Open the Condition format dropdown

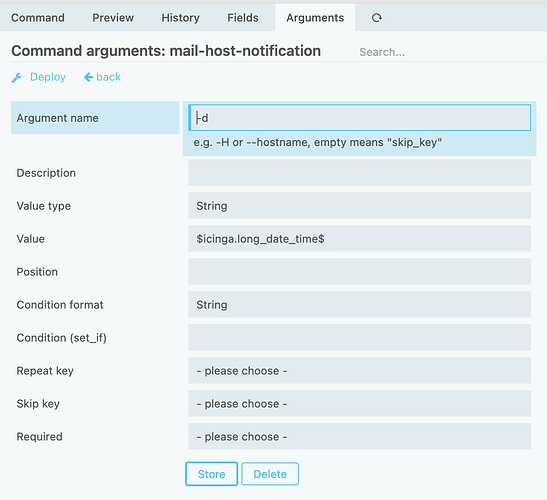pos(359,305)
